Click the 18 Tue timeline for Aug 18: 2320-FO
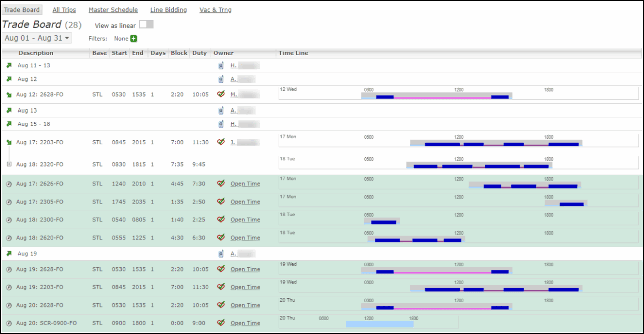Viewport: 644px width, 334px height. (453, 166)
